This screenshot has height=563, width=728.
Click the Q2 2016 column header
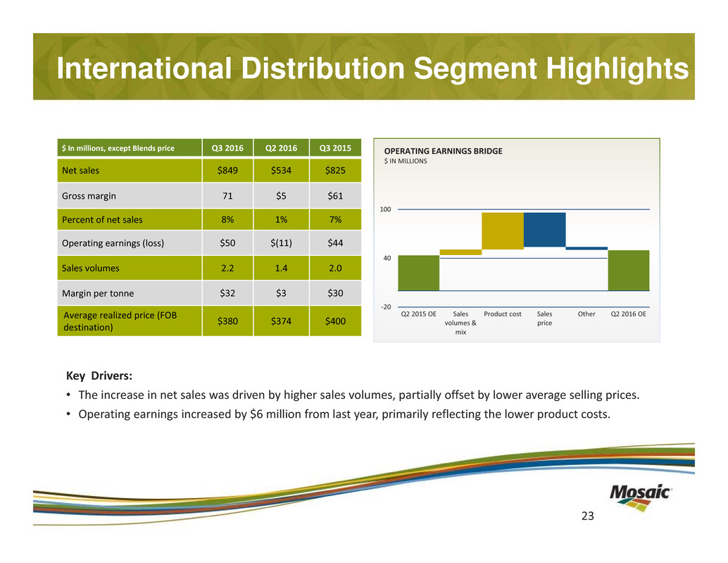point(281,148)
